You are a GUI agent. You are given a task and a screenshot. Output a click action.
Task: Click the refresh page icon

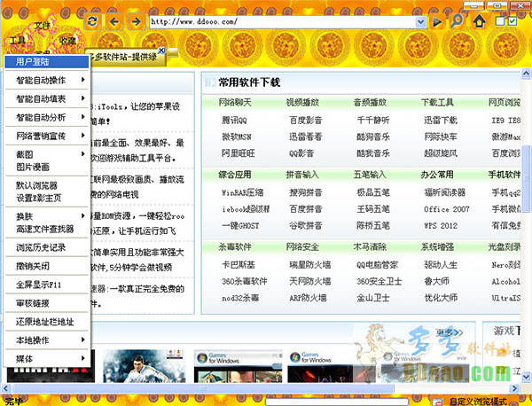click(92, 21)
